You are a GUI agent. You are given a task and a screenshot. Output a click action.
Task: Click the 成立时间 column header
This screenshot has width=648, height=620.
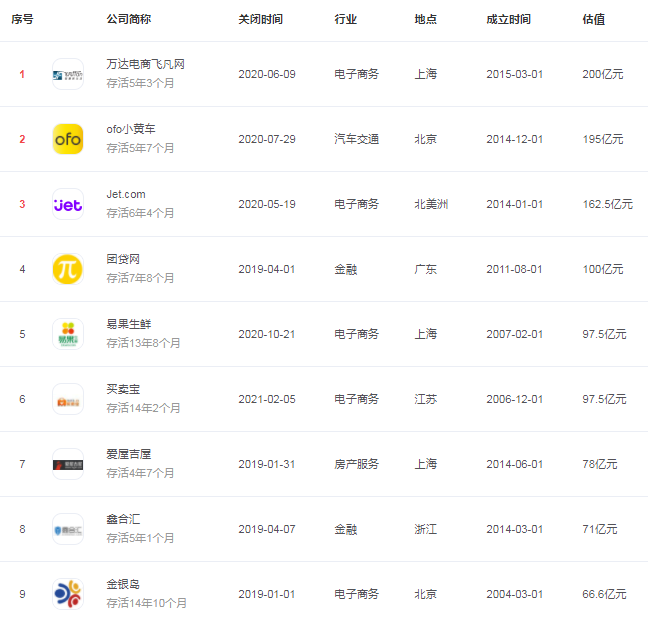508,19
